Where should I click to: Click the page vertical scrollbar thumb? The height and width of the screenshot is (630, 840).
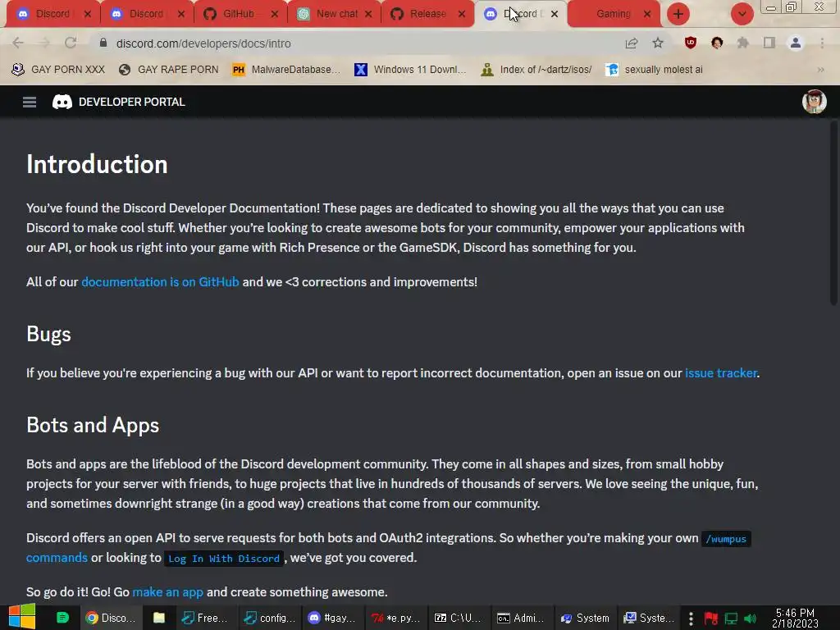point(833,212)
